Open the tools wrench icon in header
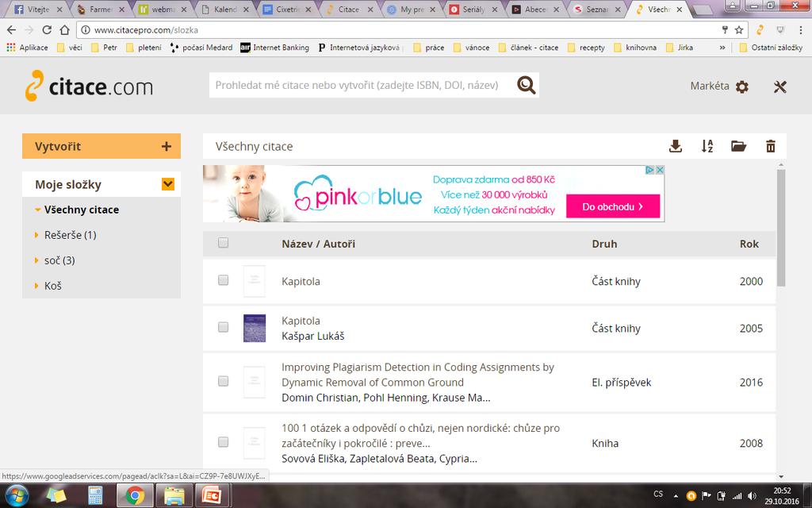812x508 pixels. pos(780,87)
